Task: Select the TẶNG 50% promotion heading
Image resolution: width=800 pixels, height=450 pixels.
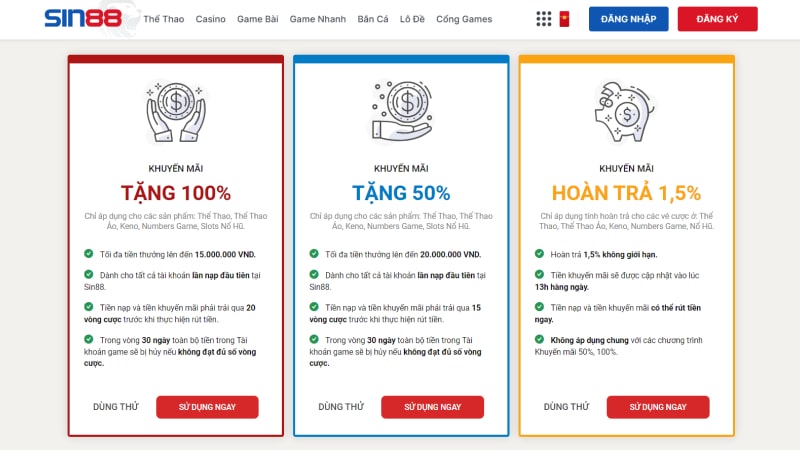Action: pos(401,193)
